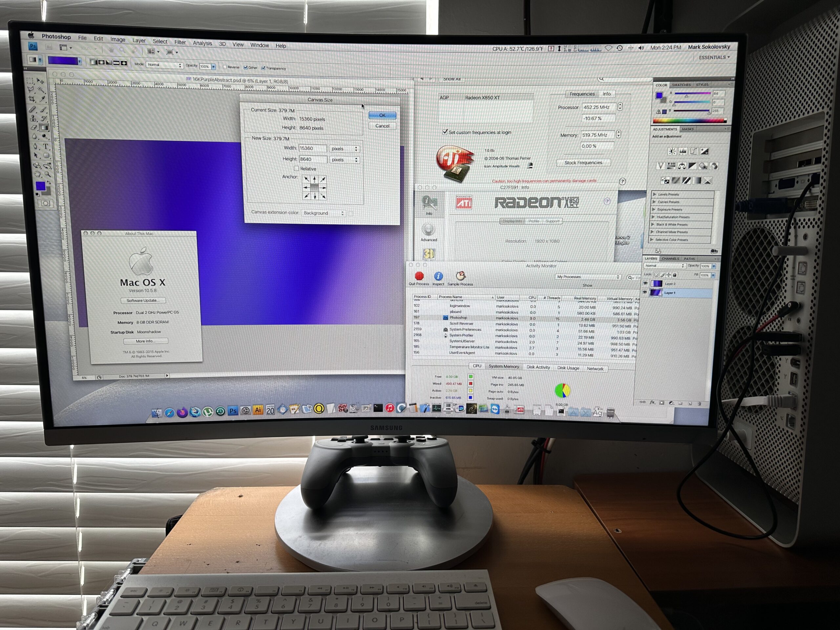Open the Filter menu
This screenshot has height=630, width=840.
point(180,42)
